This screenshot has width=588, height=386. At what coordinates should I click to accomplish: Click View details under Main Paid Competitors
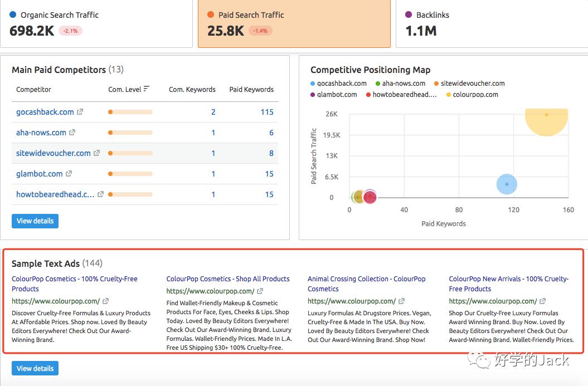click(35, 221)
